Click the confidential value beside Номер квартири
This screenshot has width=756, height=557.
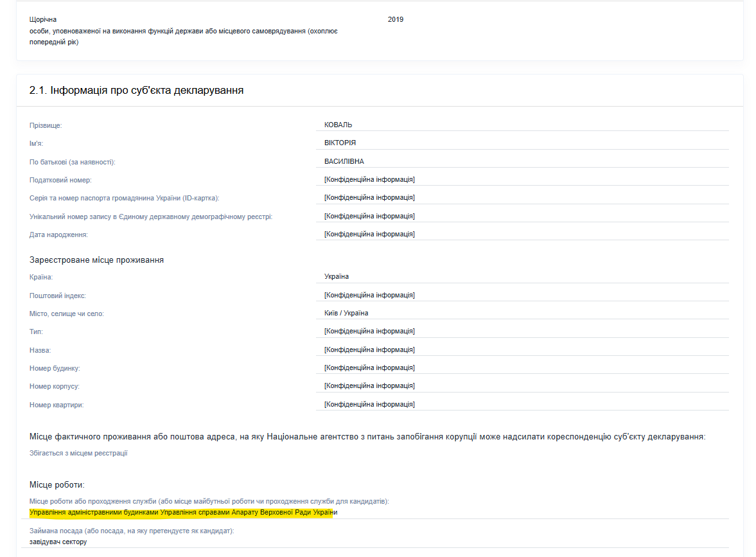(369, 404)
